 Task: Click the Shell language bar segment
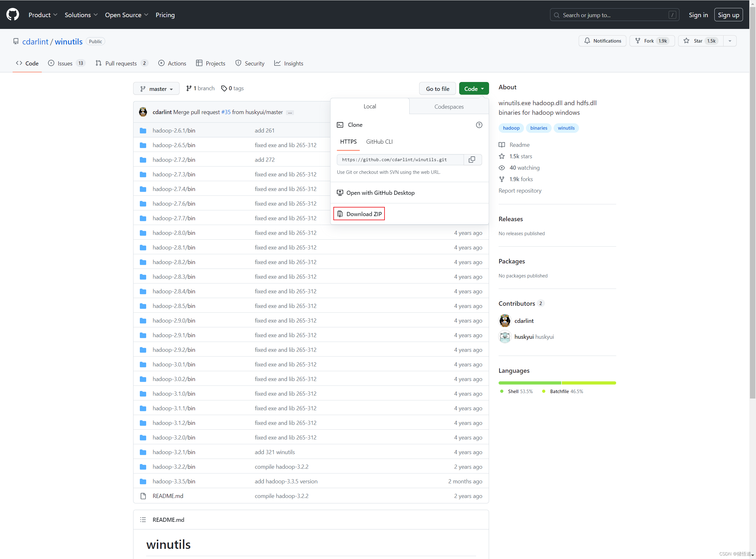(x=529, y=383)
